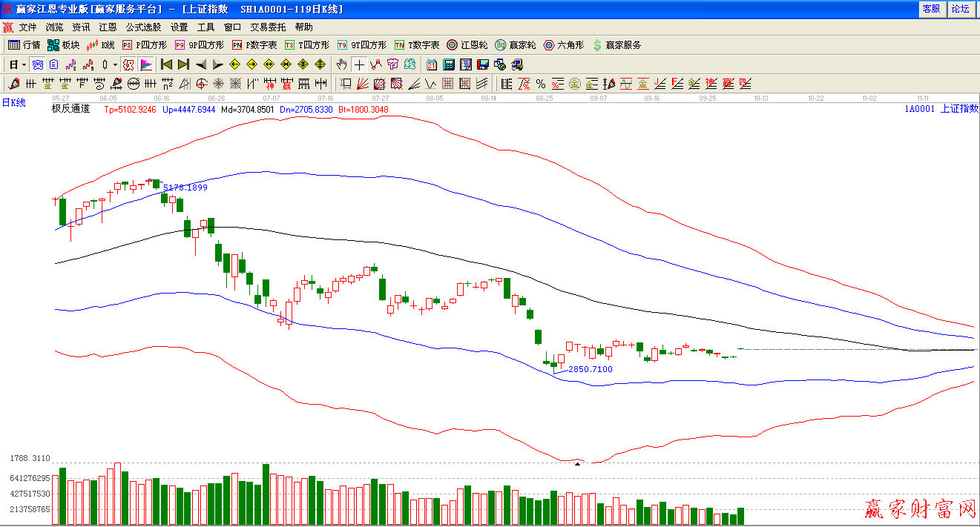Viewport: 980px width, 527px height.
Task: Toggle the crosshair cursor button
Action: coord(359,64)
